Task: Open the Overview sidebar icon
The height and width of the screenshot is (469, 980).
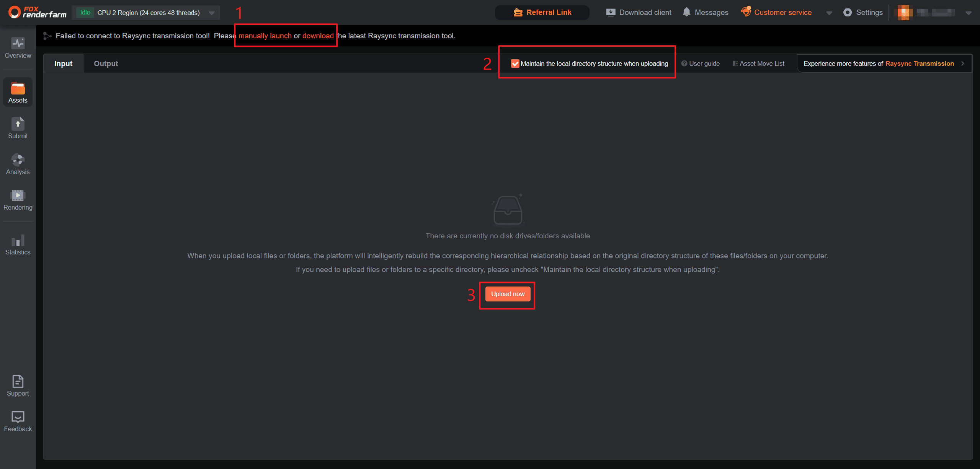Action: 18,44
